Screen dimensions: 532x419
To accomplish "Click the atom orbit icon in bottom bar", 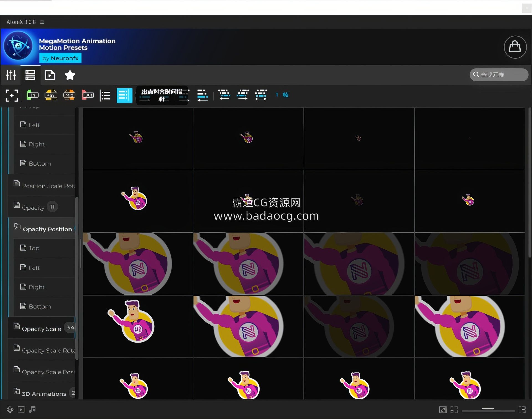I will 10,410.
